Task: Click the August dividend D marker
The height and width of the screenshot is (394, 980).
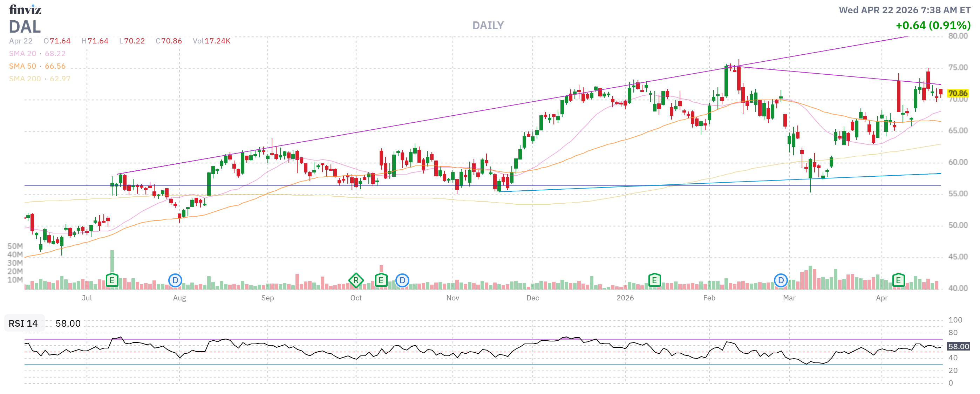Action: coord(175,281)
